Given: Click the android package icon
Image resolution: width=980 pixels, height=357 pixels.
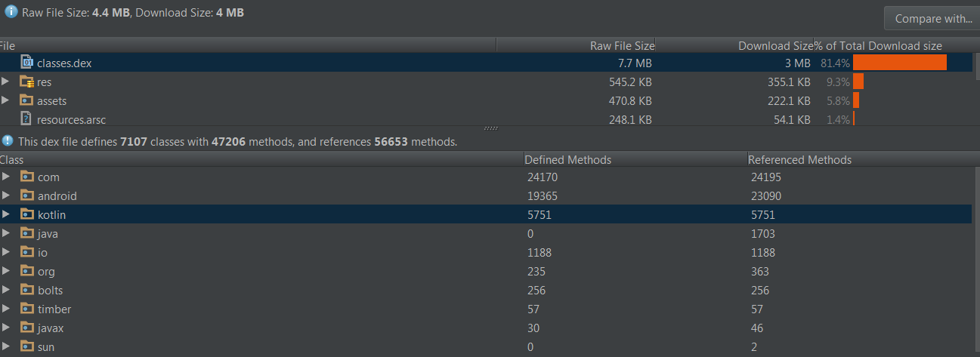Looking at the screenshot, I should pyautogui.click(x=27, y=195).
